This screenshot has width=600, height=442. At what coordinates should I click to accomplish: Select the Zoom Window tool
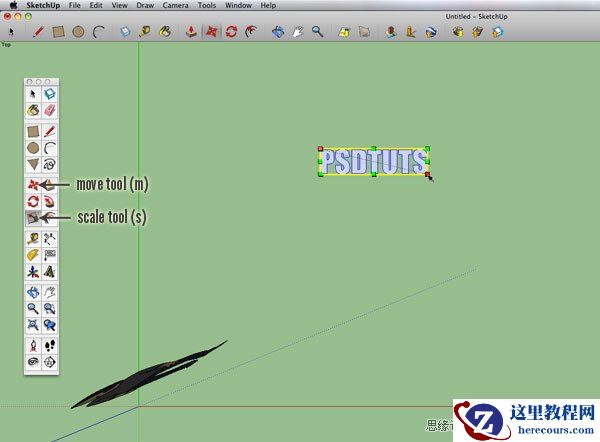(50, 308)
